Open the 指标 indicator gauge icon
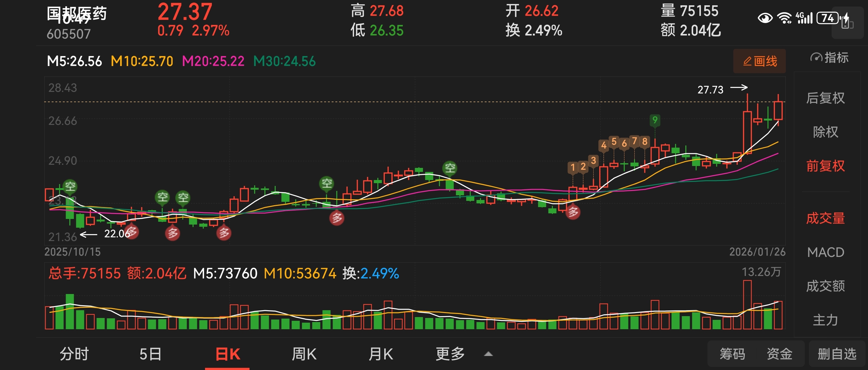Screen dimensions: 868x370 click(816, 58)
